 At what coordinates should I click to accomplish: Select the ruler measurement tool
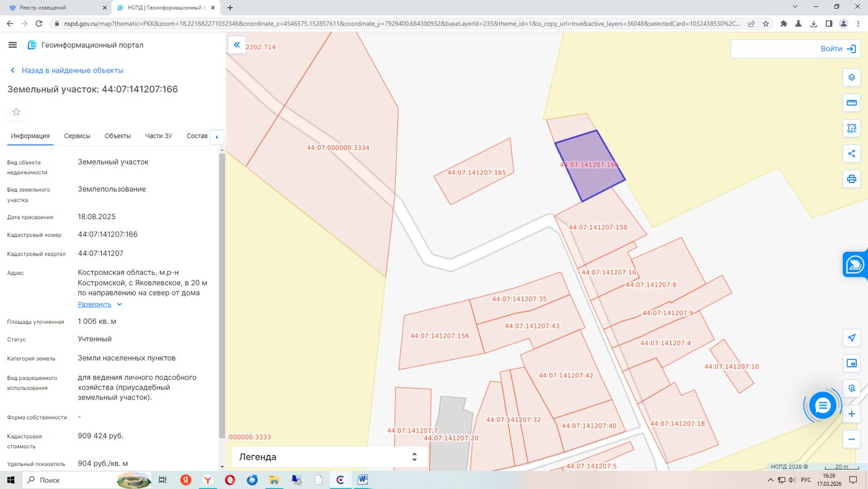851,103
